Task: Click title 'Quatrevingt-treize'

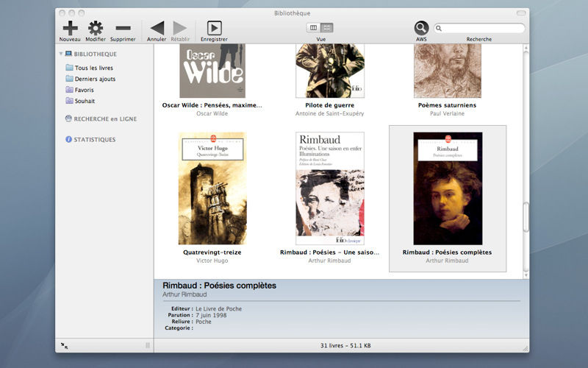Action: 212,252
